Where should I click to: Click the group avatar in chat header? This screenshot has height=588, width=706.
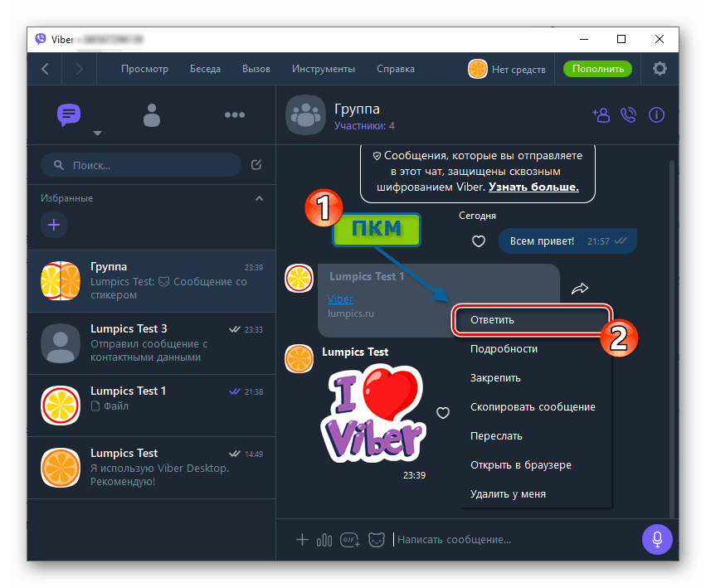coord(305,114)
